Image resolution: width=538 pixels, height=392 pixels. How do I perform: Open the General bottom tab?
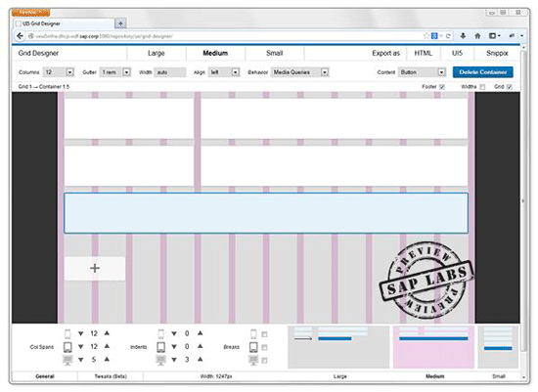point(45,376)
